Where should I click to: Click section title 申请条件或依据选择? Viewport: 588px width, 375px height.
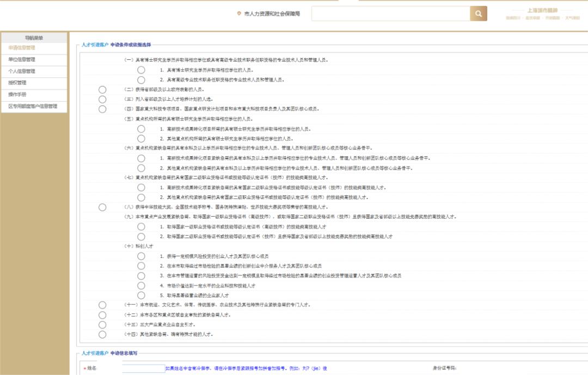[131, 45]
